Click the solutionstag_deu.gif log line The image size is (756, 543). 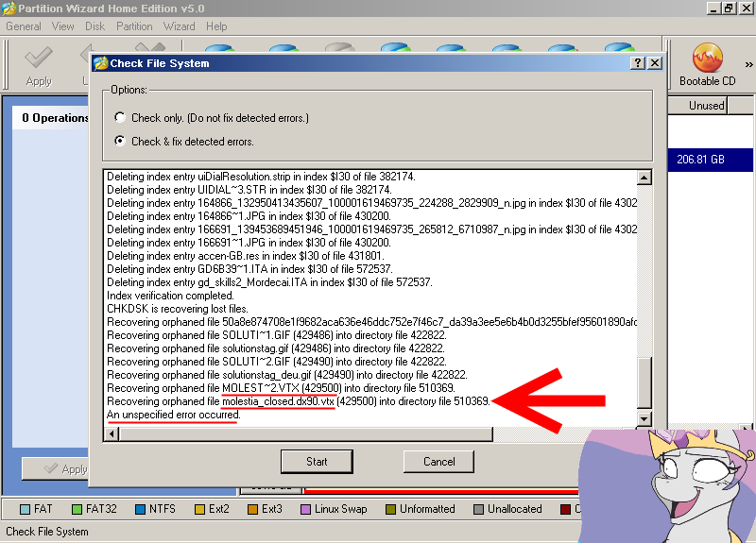pyautogui.click(x=287, y=375)
